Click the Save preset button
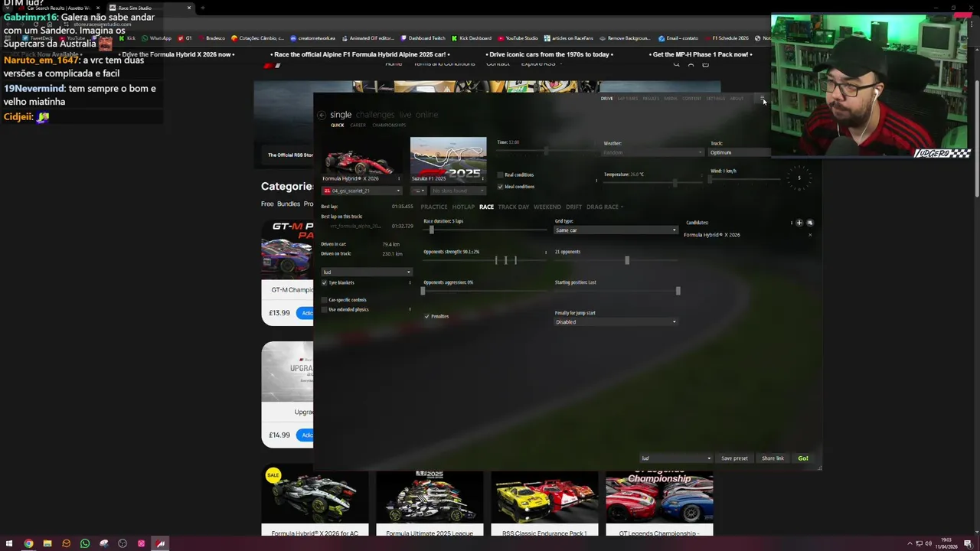 734,458
